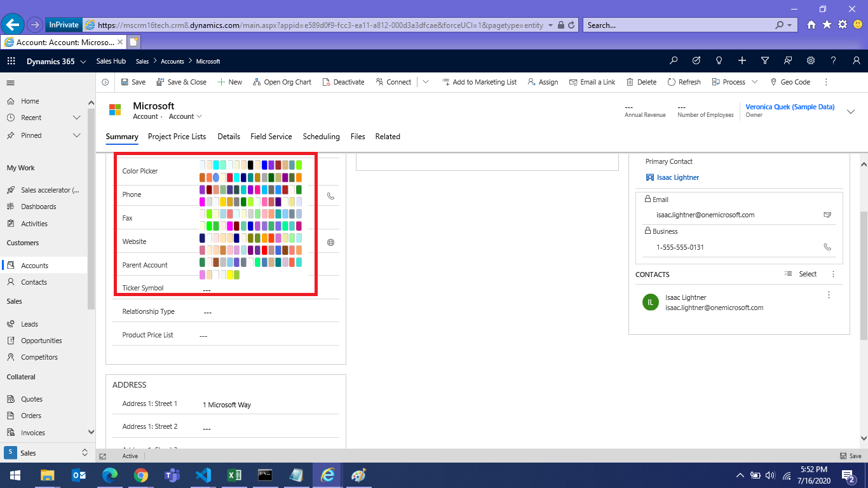The width and height of the screenshot is (868, 488).
Task: Open the advanced find filter icon
Action: click(x=765, y=61)
